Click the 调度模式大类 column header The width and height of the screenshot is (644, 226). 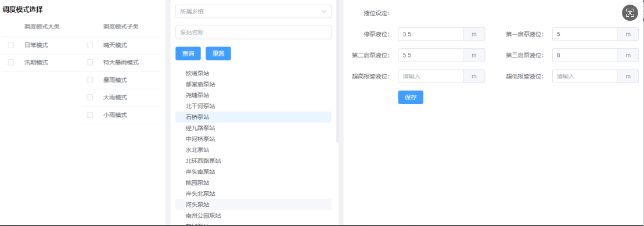(x=42, y=26)
